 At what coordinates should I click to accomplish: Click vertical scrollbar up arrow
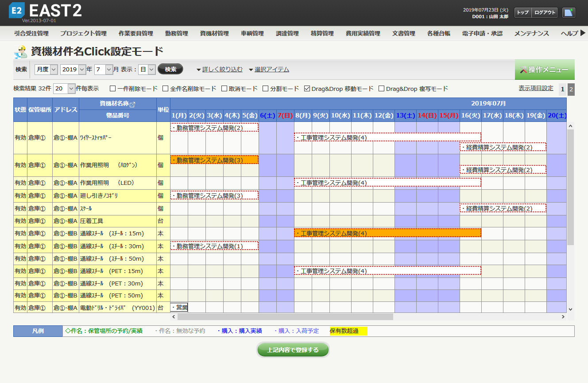coord(570,125)
